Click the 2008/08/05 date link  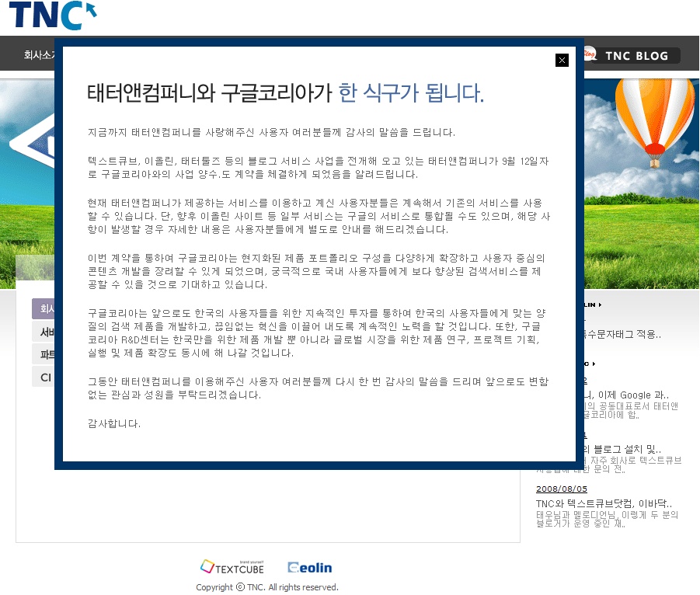[562, 489]
